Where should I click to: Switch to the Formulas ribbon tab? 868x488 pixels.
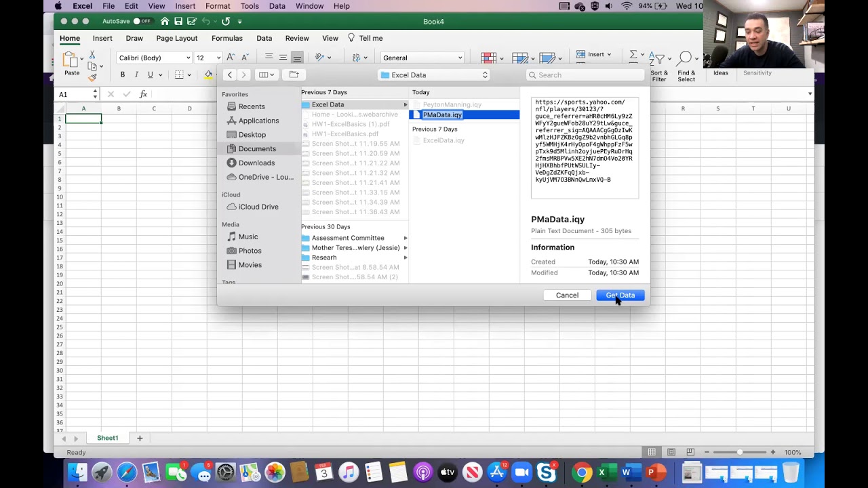click(x=226, y=38)
